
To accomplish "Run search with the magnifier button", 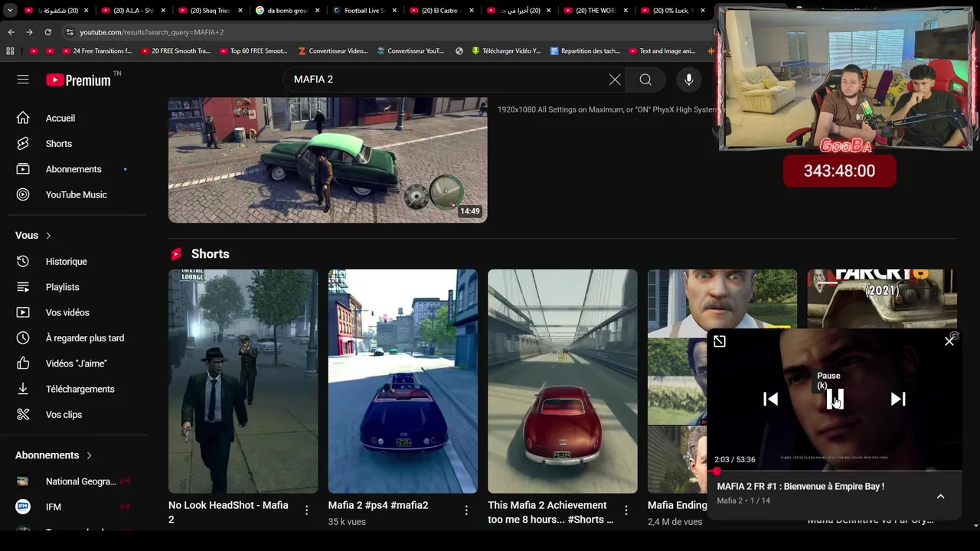I will click(x=645, y=80).
